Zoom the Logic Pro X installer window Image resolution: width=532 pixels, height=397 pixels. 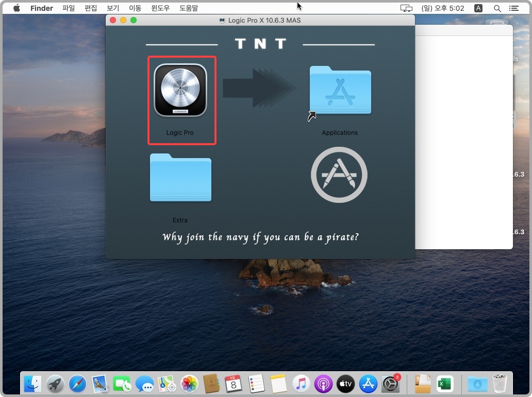(x=134, y=21)
